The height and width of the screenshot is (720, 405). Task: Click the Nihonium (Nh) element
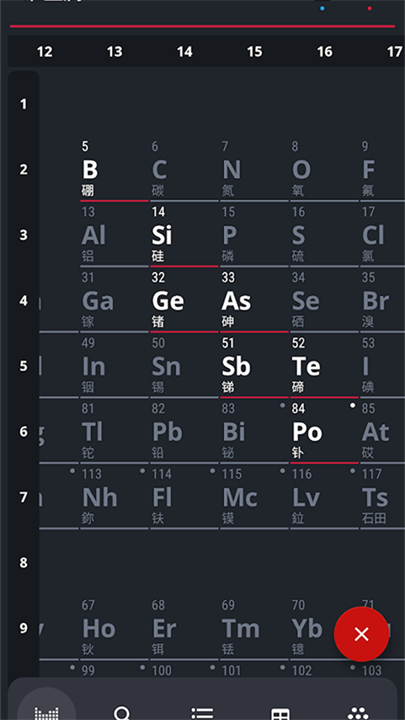point(114,497)
